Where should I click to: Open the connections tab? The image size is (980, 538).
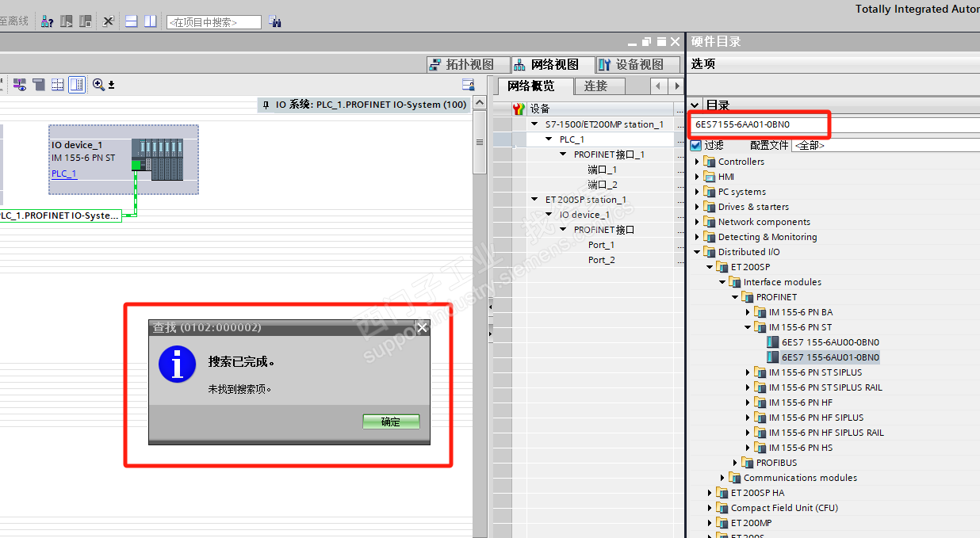pyautogui.click(x=600, y=86)
